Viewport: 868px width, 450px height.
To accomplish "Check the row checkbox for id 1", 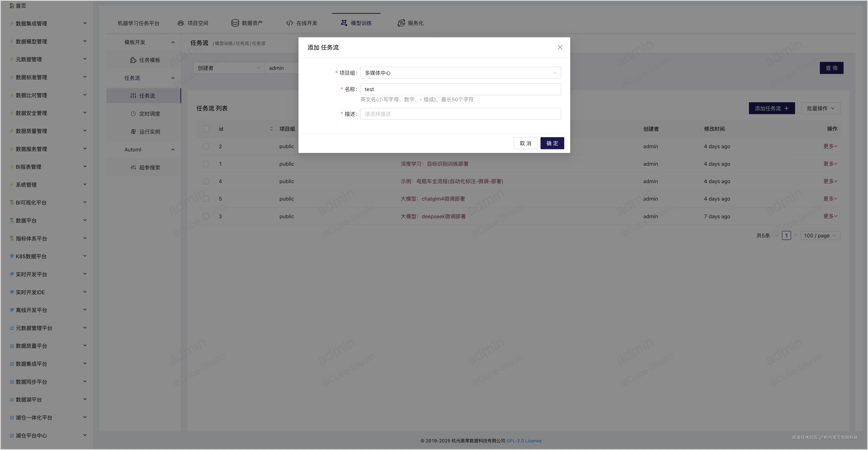I will (x=206, y=164).
